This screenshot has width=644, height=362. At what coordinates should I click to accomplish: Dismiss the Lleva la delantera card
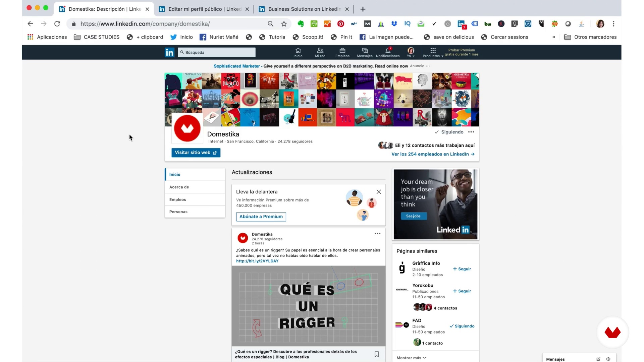point(379,192)
